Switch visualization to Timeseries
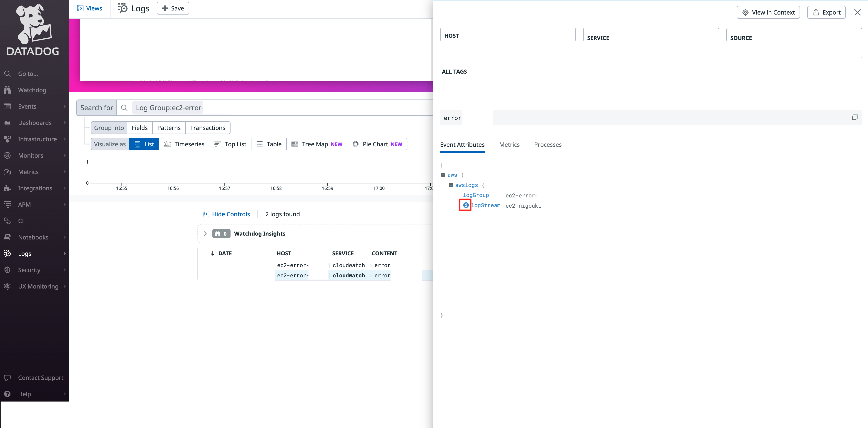This screenshot has height=428, width=868. 184,144
